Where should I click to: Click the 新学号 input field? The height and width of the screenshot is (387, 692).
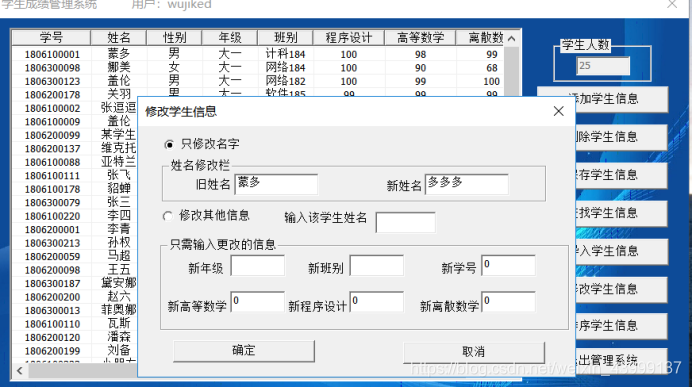508,265
